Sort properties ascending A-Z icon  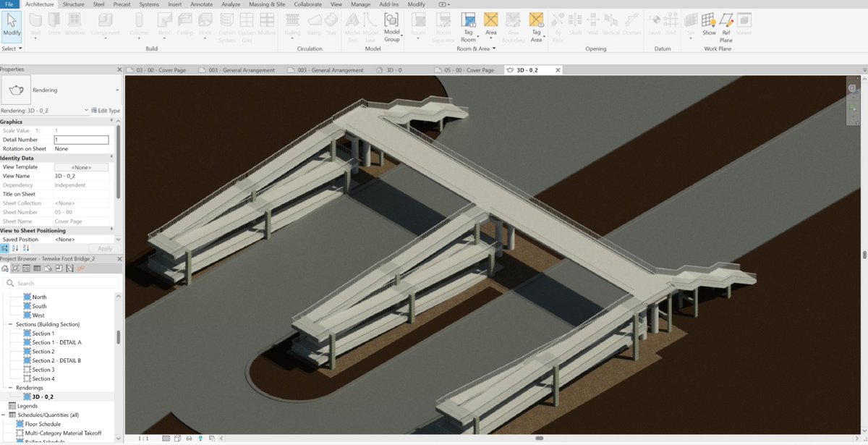click(x=15, y=248)
